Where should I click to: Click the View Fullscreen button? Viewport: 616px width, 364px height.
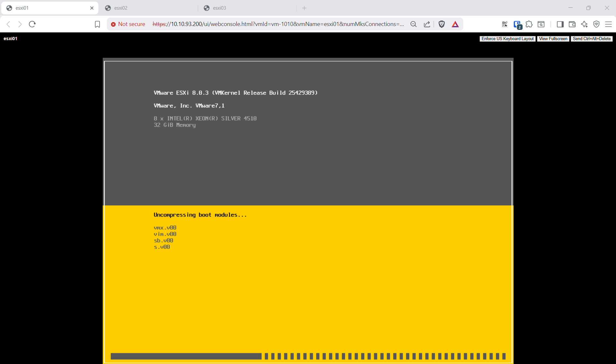click(553, 39)
